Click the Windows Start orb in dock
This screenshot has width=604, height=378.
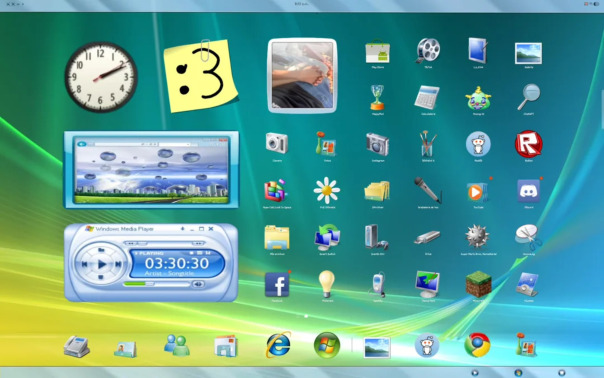point(327,345)
